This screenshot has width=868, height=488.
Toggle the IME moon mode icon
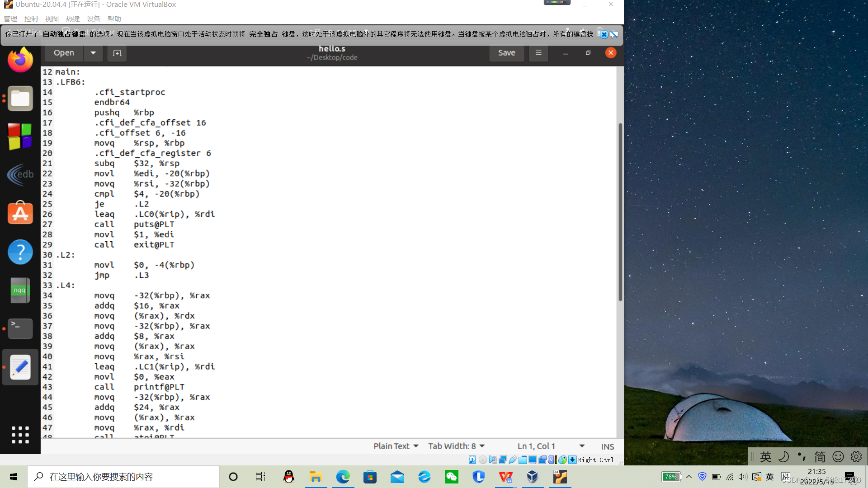(784, 457)
